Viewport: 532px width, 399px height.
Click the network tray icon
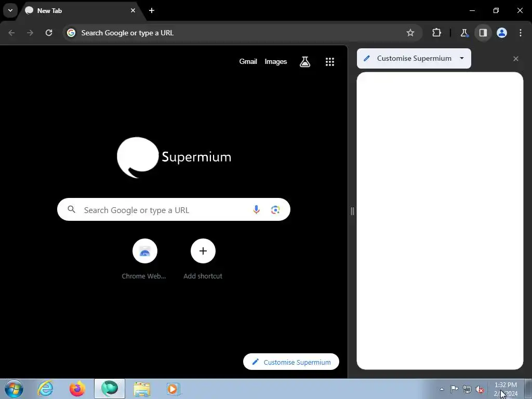(x=467, y=389)
